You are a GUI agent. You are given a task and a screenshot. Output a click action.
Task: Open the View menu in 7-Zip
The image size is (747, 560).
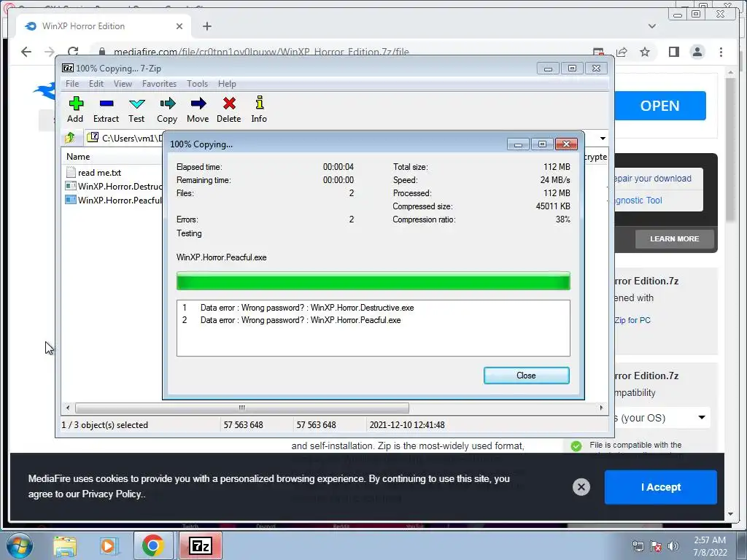tap(123, 84)
